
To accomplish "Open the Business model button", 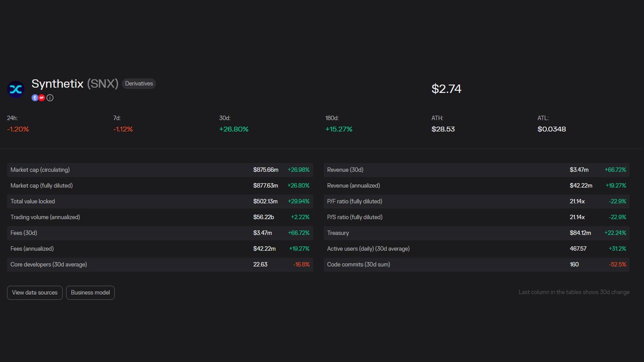I will pos(90,293).
